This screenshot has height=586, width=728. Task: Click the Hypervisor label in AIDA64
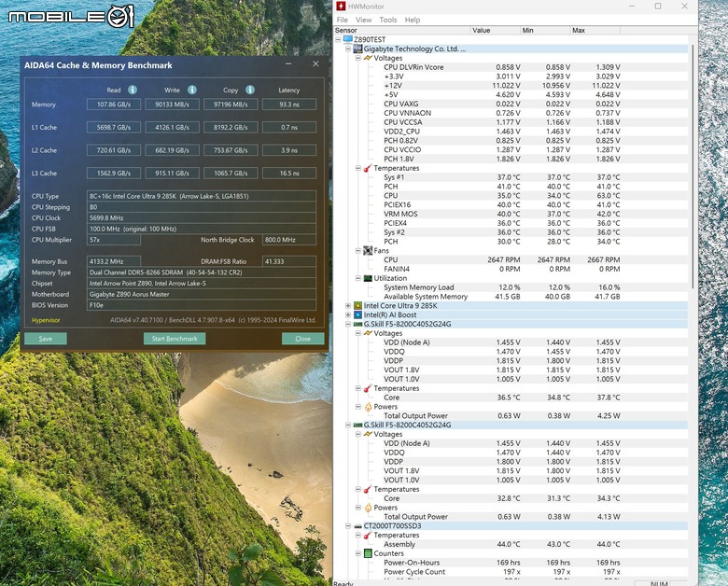[x=46, y=320]
